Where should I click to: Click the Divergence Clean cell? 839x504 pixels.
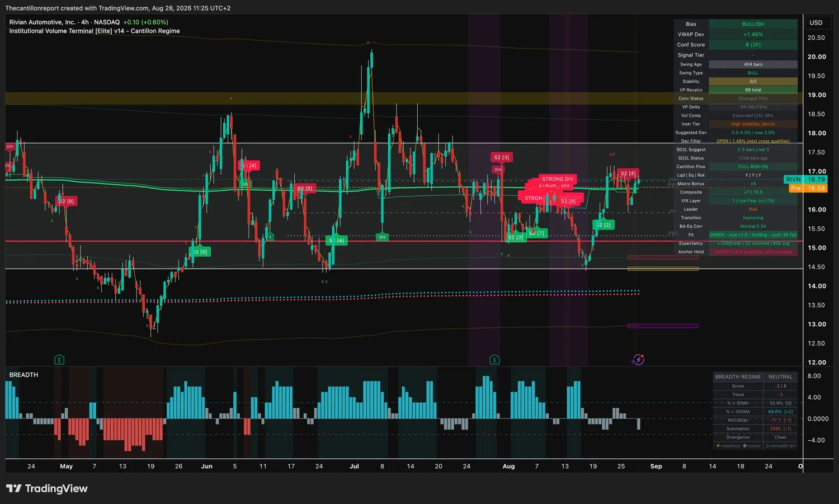[x=780, y=437]
